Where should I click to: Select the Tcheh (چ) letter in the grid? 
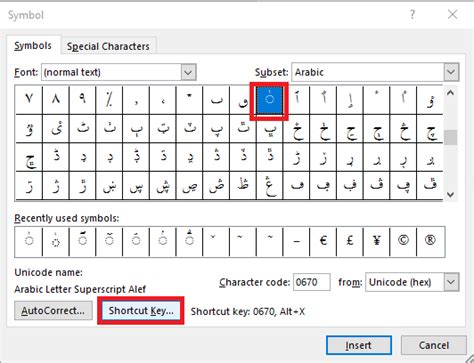coord(430,129)
